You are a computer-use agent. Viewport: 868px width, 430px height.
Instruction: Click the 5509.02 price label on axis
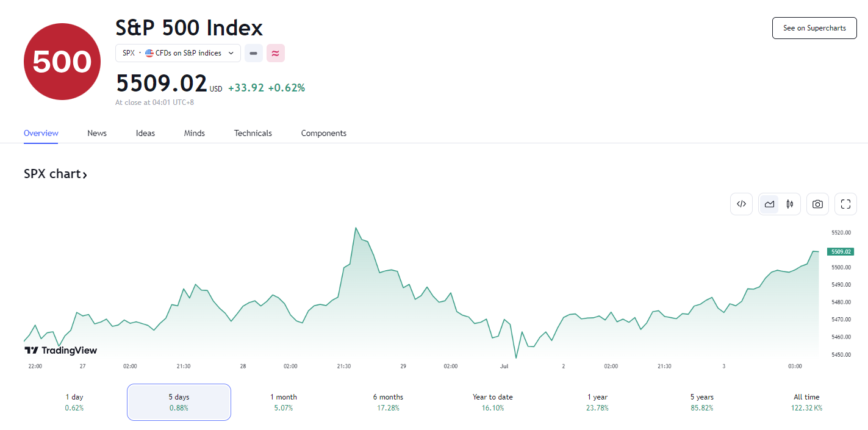point(840,251)
